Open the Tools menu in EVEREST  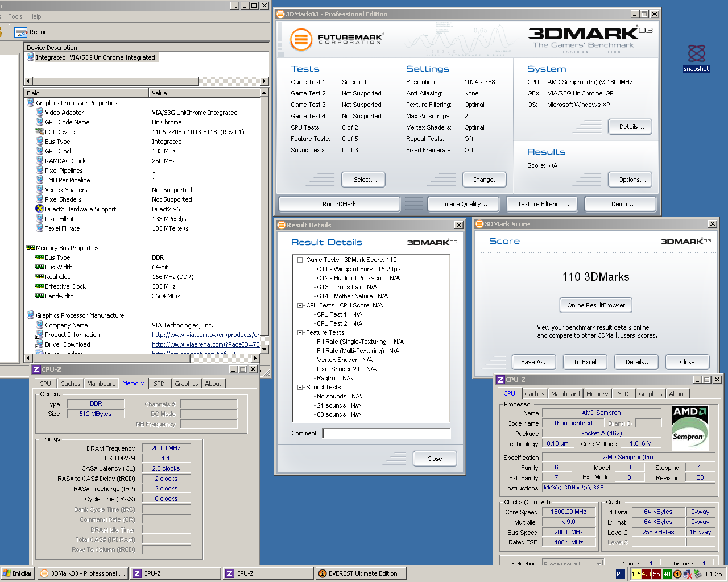tap(15, 16)
